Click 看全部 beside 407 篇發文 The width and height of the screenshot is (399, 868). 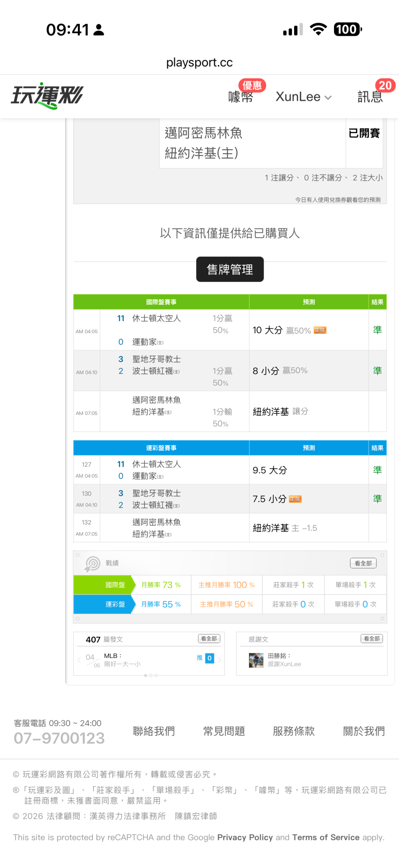coord(209,639)
